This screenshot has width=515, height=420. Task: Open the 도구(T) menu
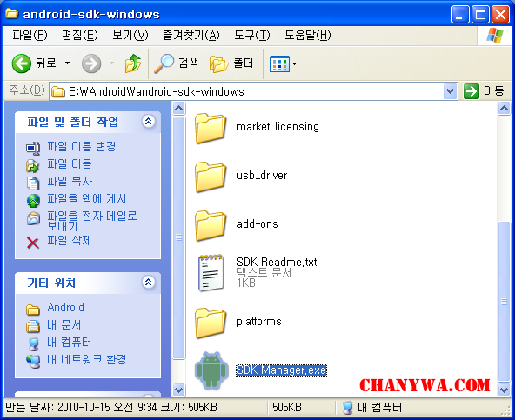click(252, 35)
